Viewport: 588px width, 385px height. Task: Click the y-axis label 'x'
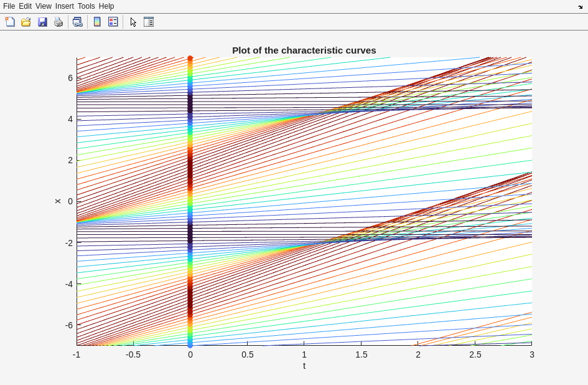[58, 201]
